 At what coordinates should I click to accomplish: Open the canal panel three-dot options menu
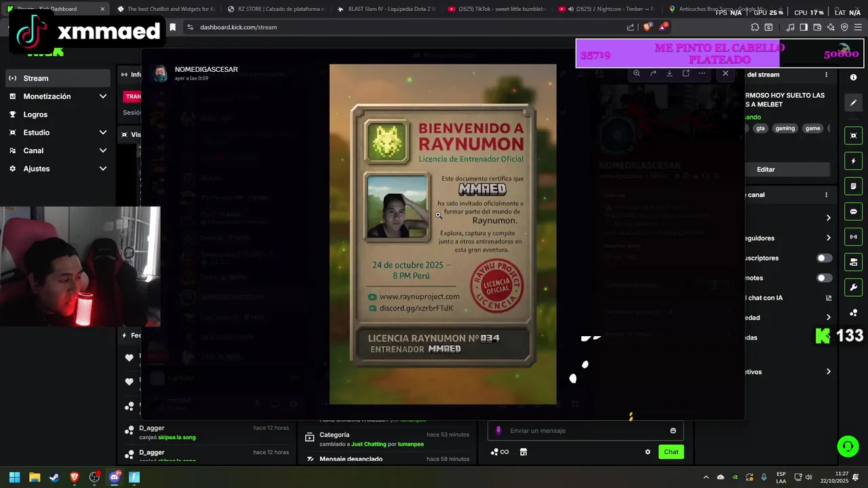pos(826,195)
